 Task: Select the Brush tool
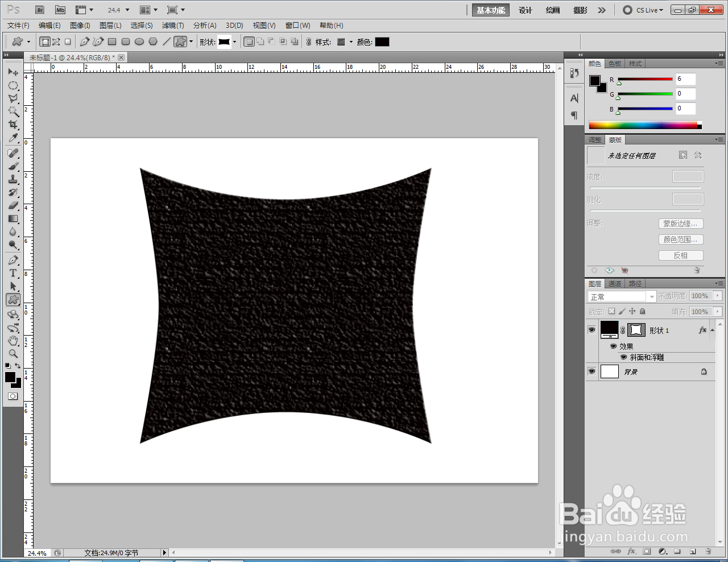click(x=13, y=166)
